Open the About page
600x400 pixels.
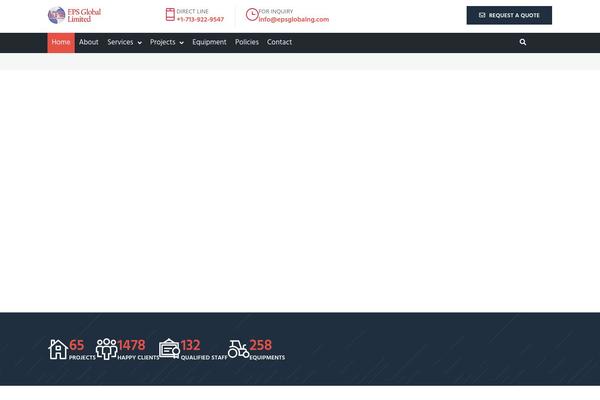point(89,42)
